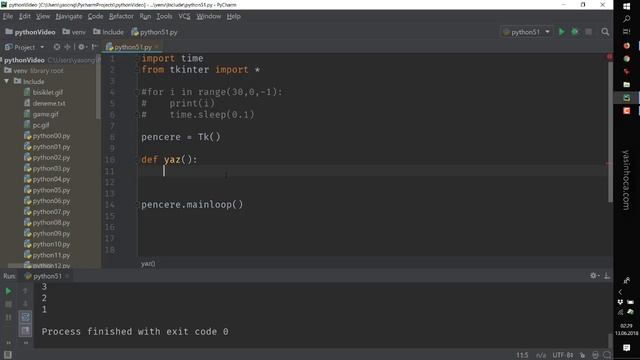The height and width of the screenshot is (360, 640).
Task: Select bisiklet.gif in the project tree
Action: tap(48, 92)
